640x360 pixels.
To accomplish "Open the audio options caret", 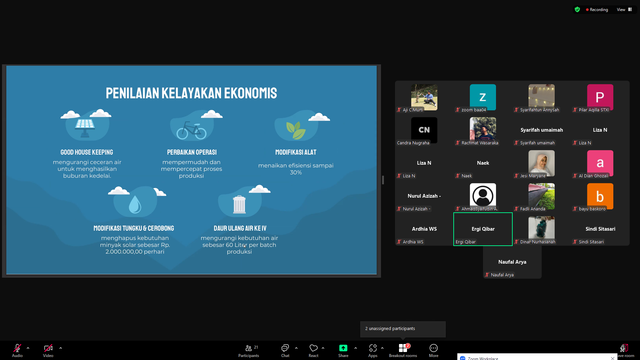I will coord(28,348).
